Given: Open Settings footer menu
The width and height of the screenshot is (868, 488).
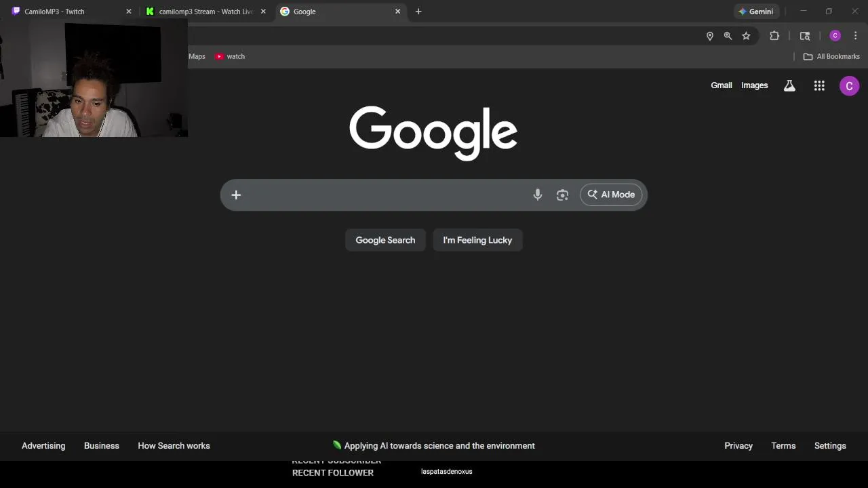Looking at the screenshot, I should click(x=830, y=446).
